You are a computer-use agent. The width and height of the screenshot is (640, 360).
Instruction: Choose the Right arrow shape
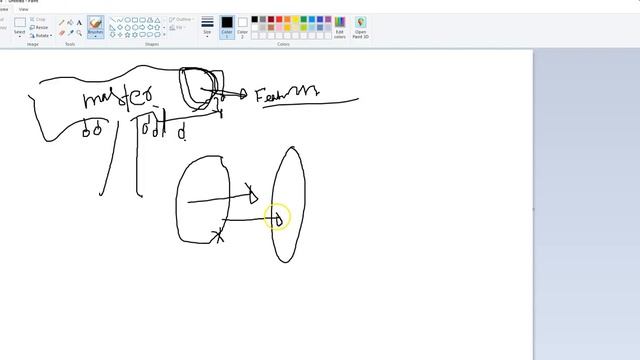[x=142, y=27]
